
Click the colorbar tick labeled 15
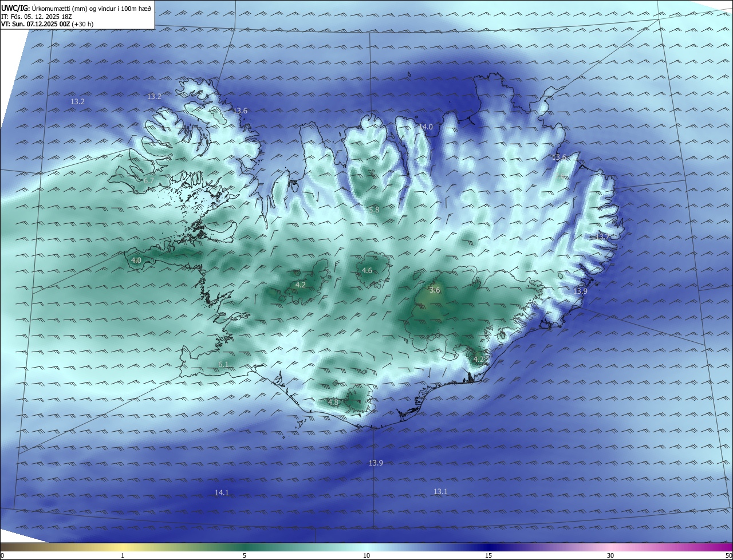click(488, 555)
